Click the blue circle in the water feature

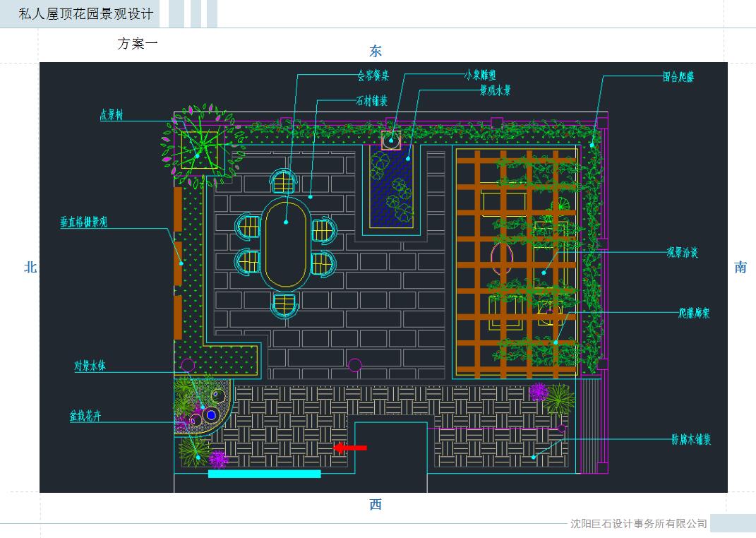tap(210, 415)
